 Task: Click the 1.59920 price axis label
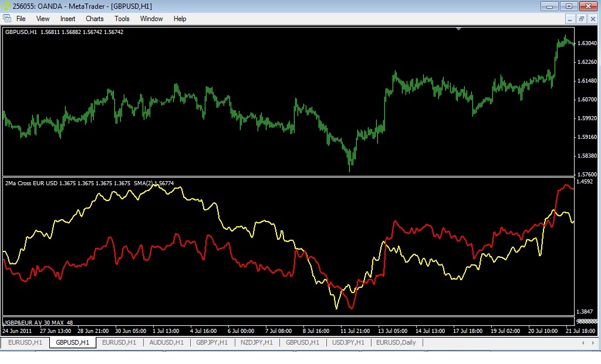(x=587, y=118)
